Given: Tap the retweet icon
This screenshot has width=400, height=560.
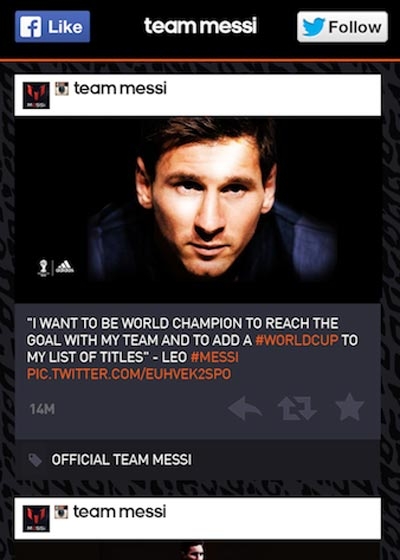Looking at the screenshot, I should pos(297,408).
